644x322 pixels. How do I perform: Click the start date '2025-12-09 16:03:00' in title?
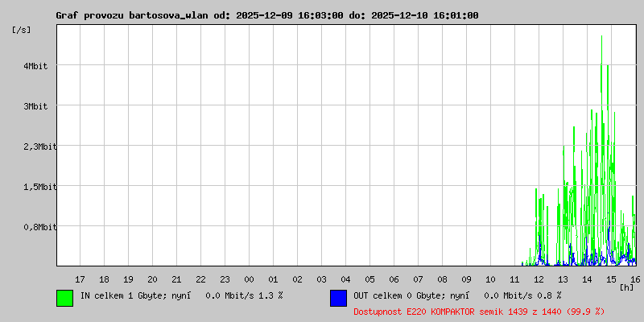(x=290, y=15)
